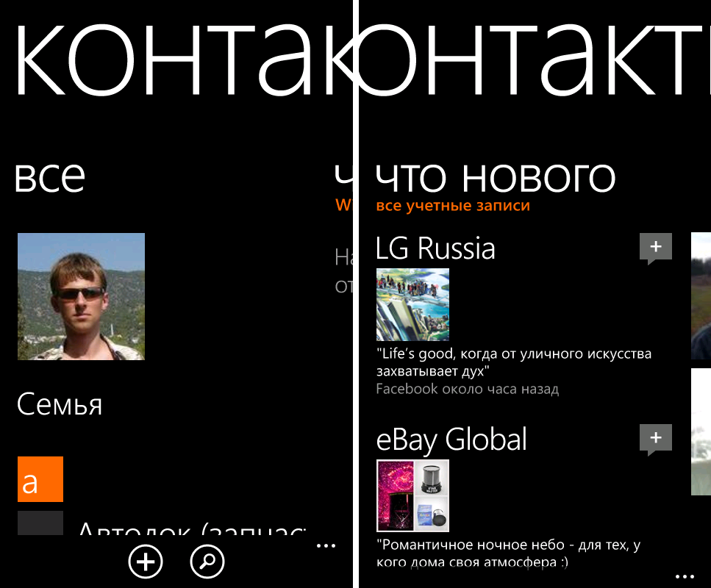Comment on the eBay Global post
The width and height of the screenshot is (711, 588).
(656, 440)
